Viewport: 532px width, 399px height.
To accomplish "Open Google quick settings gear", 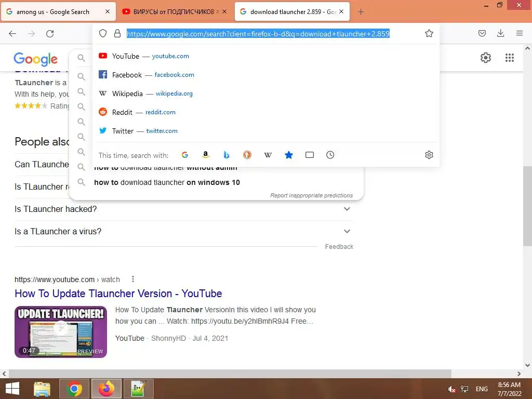I will [x=486, y=58].
